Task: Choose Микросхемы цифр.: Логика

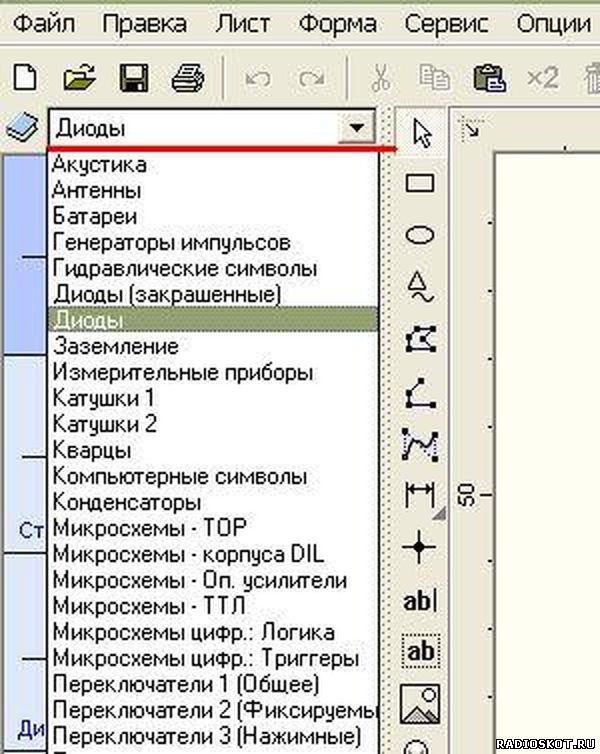Action: (x=213, y=632)
